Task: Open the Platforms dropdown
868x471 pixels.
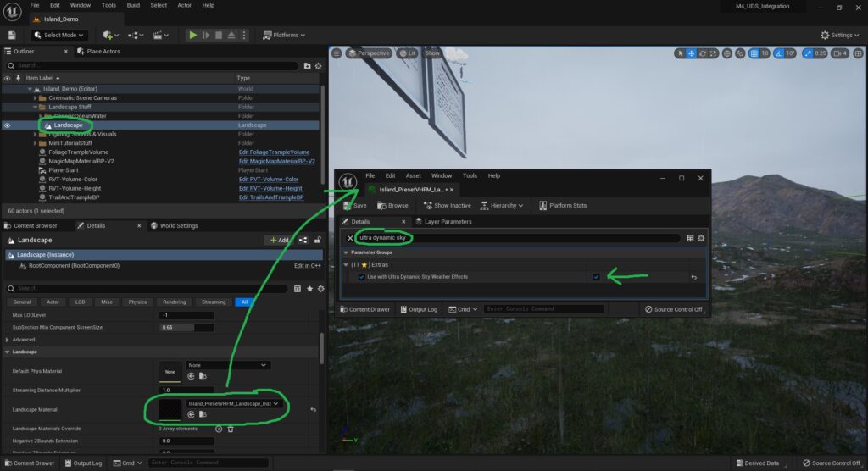Action: coord(284,35)
